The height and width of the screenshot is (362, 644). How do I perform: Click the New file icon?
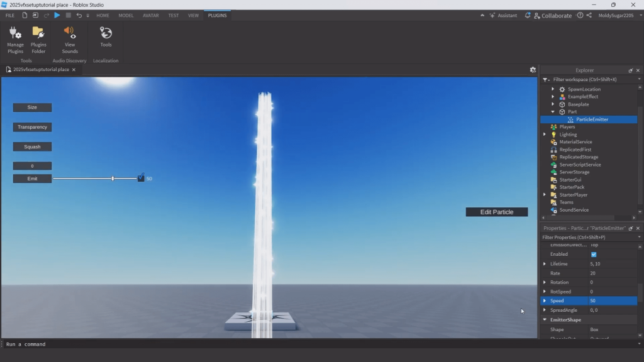[x=25, y=15]
